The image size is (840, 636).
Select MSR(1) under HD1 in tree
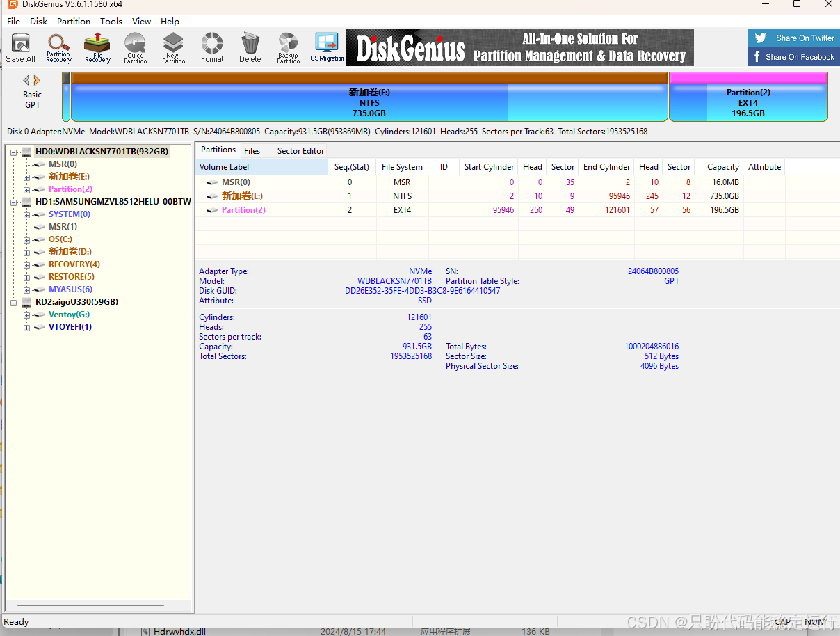coord(63,227)
